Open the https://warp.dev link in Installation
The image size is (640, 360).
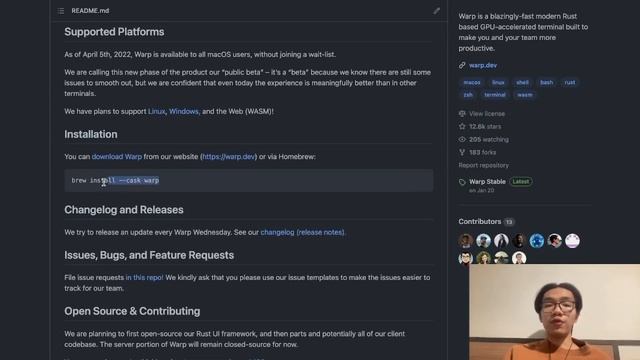229,157
